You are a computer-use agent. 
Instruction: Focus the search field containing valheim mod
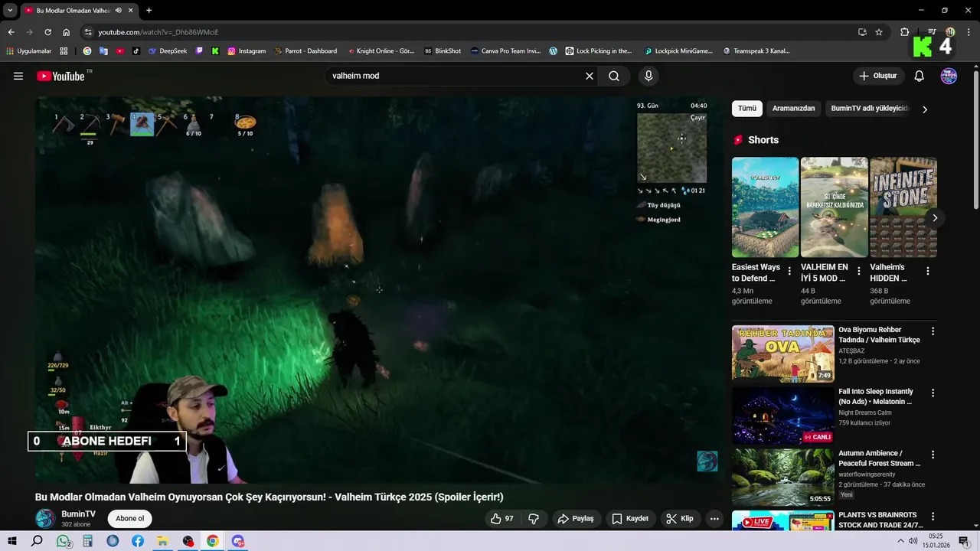point(454,76)
